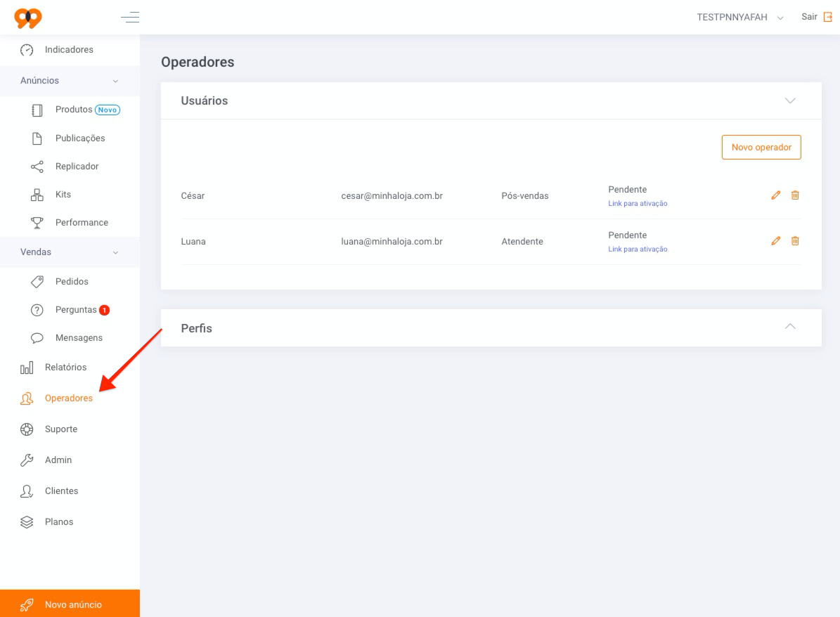The height and width of the screenshot is (617, 840).
Task: Delete César with the trash icon
Action: point(795,195)
